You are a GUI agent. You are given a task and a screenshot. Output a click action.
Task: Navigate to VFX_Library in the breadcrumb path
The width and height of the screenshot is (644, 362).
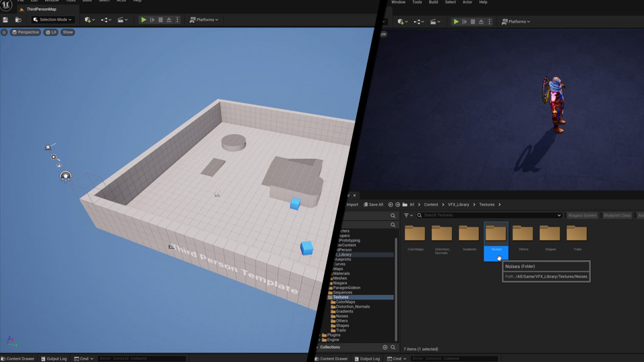pos(458,204)
